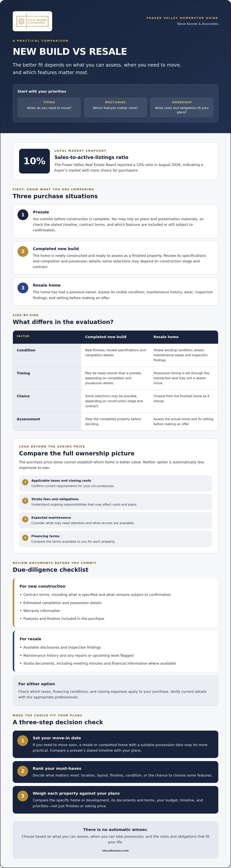Click the Resale home column header
This screenshot has width=231, height=868.
(x=166, y=337)
